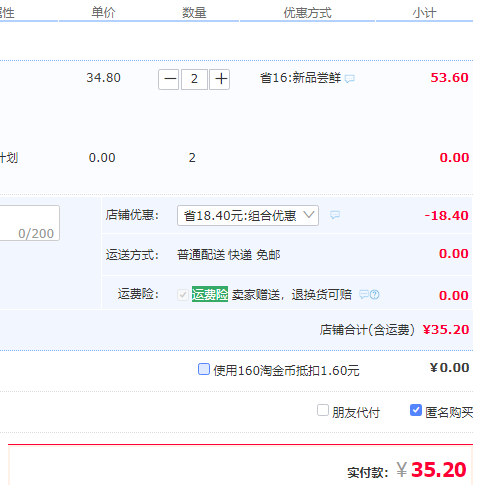Uncheck the 匿名购买 checkbox
This screenshot has height=485, width=480.
click(416, 410)
